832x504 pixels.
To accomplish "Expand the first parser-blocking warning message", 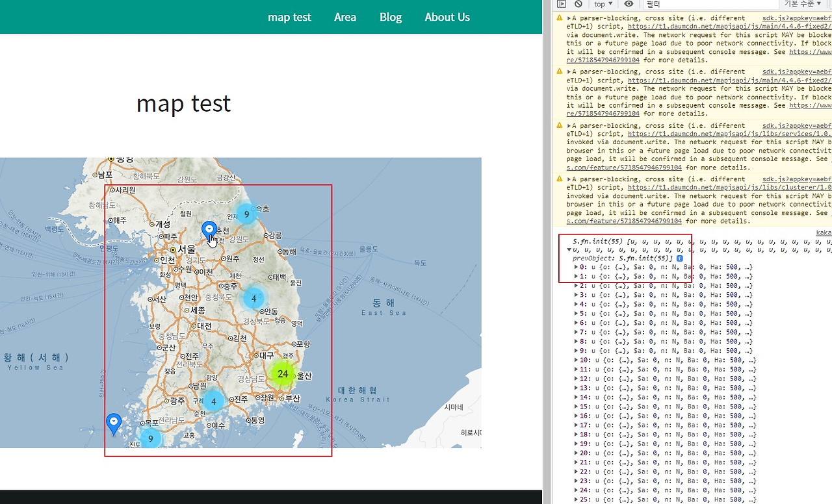I will point(569,18).
